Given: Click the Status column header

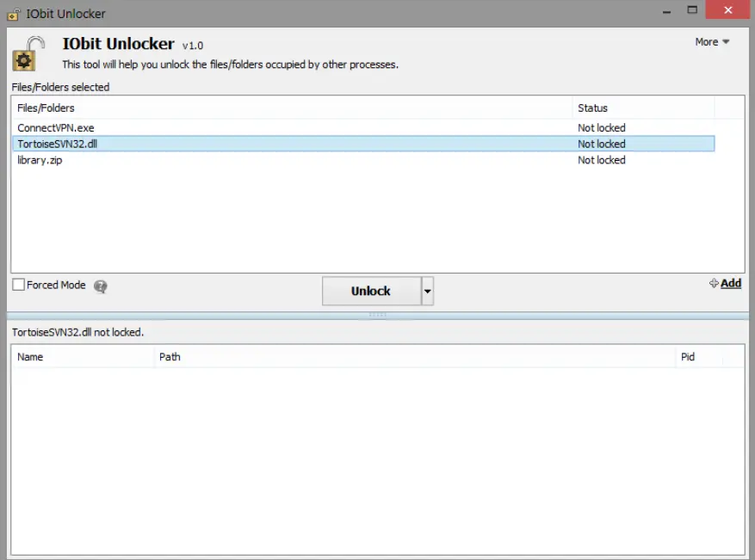Looking at the screenshot, I should pyautogui.click(x=592, y=108).
